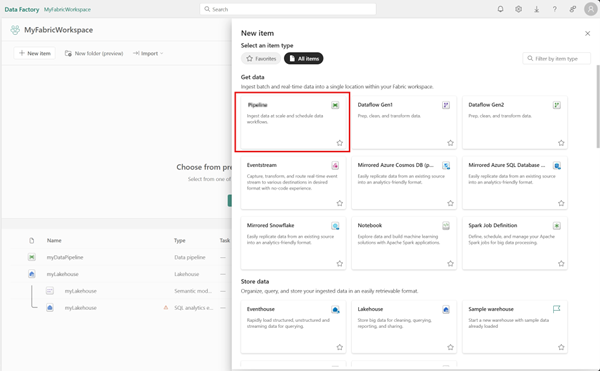Click the Dataflow Gen2 card icon
600x371 pixels.
[557, 105]
